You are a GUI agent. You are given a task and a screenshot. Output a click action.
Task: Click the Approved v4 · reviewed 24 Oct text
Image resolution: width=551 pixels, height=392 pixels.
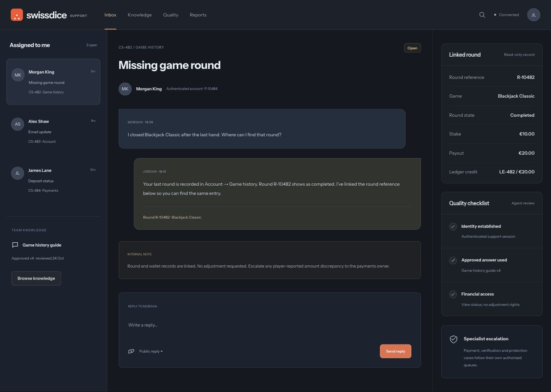tap(37, 258)
